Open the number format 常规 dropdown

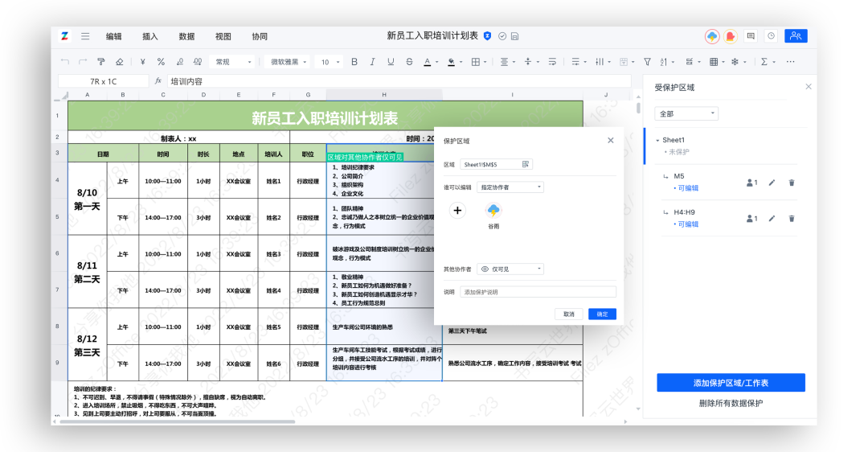233,61
